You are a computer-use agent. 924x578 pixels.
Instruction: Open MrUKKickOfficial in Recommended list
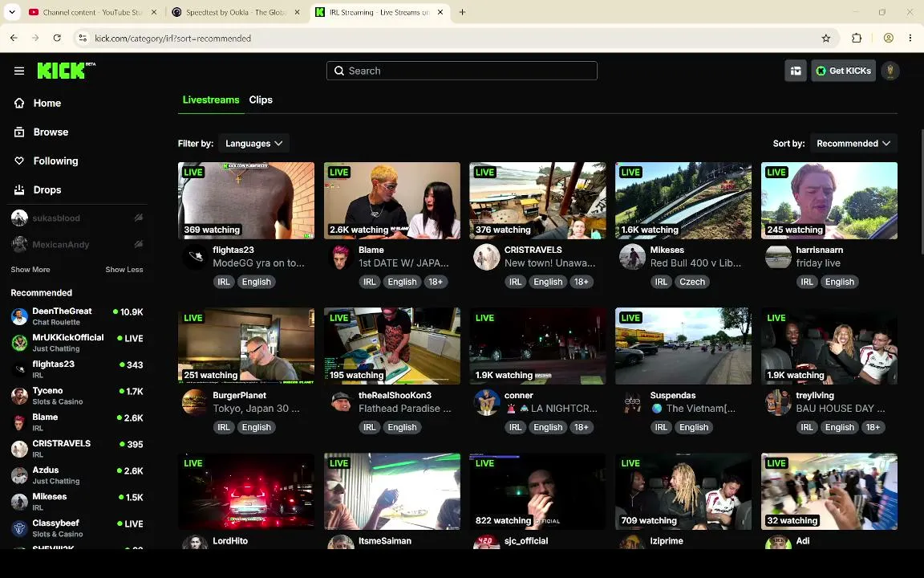click(77, 343)
